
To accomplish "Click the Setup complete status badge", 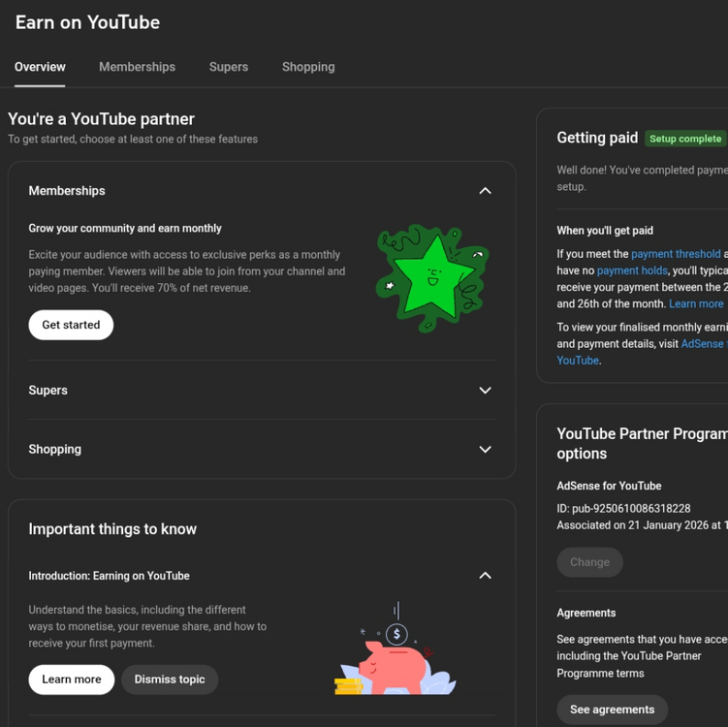I will pyautogui.click(x=685, y=139).
